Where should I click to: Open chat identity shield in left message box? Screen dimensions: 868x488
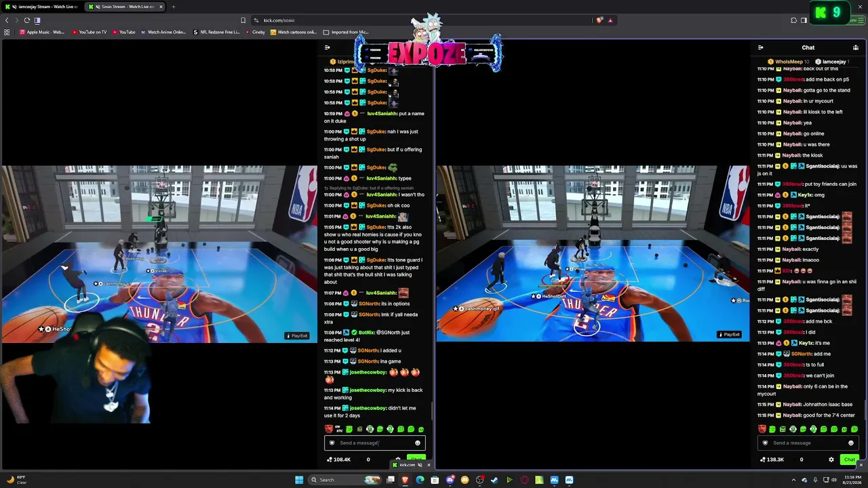click(332, 443)
